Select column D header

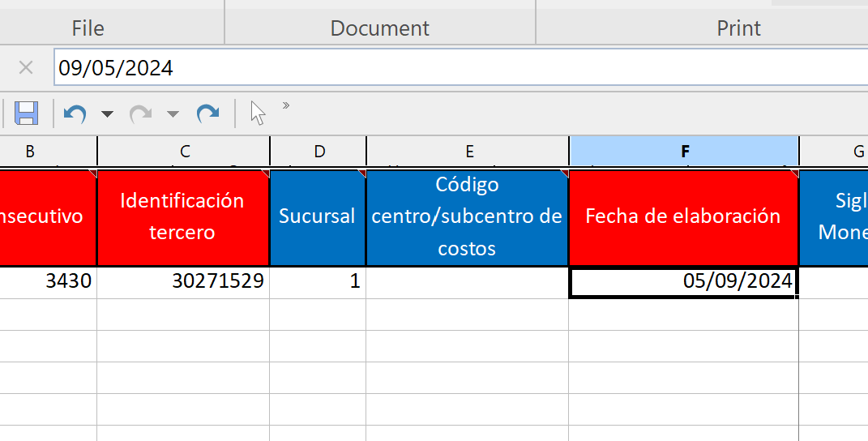[319, 151]
